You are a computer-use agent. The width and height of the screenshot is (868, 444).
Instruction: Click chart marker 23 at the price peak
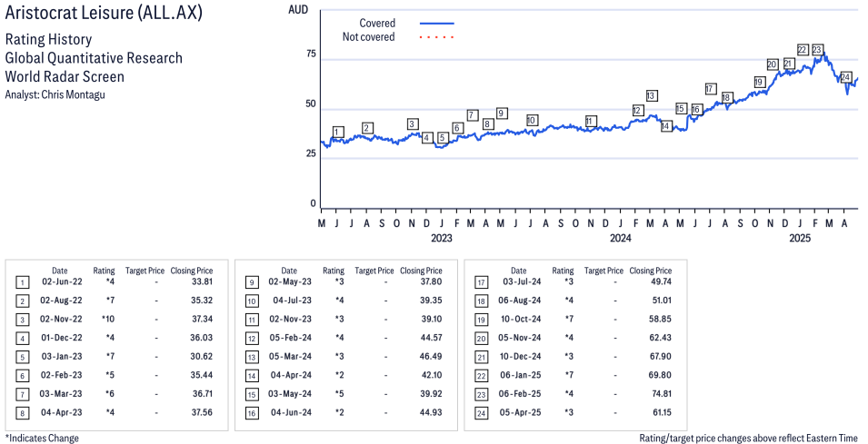[817, 50]
